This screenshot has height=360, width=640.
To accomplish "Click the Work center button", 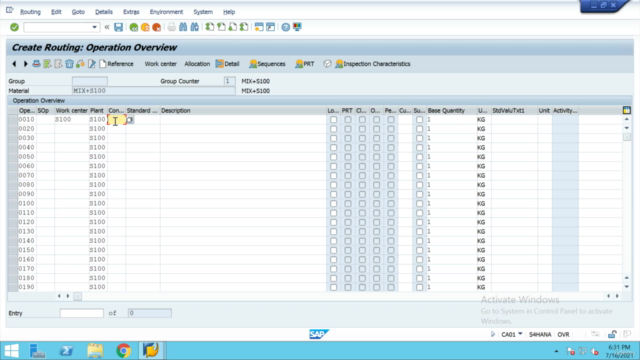I will 160,64.
